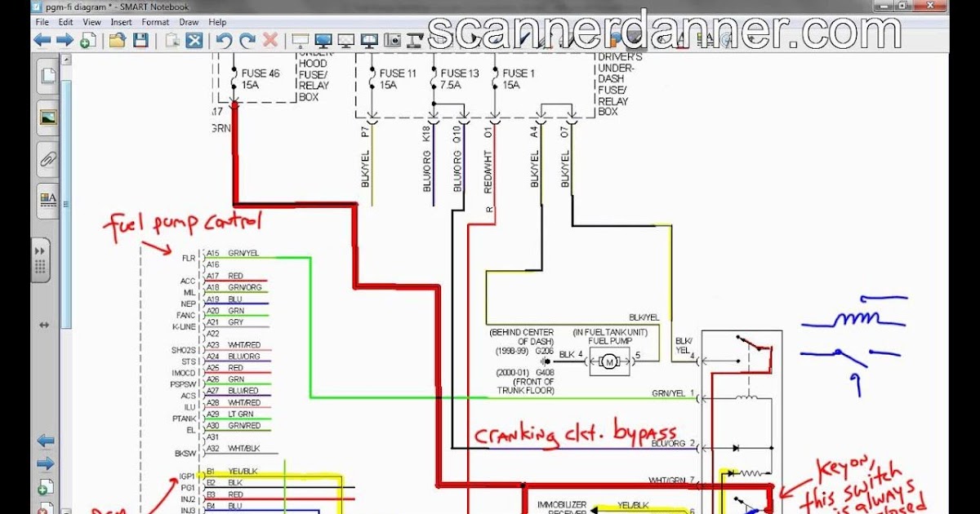Image resolution: width=980 pixels, height=514 pixels.
Task: Click the fuel pump motor M symbol
Action: pos(609,361)
